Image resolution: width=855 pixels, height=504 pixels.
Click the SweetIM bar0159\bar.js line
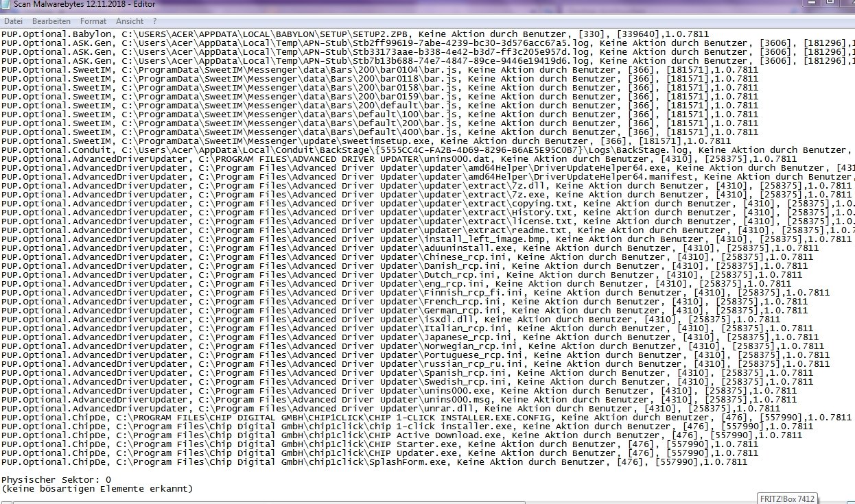click(379, 96)
